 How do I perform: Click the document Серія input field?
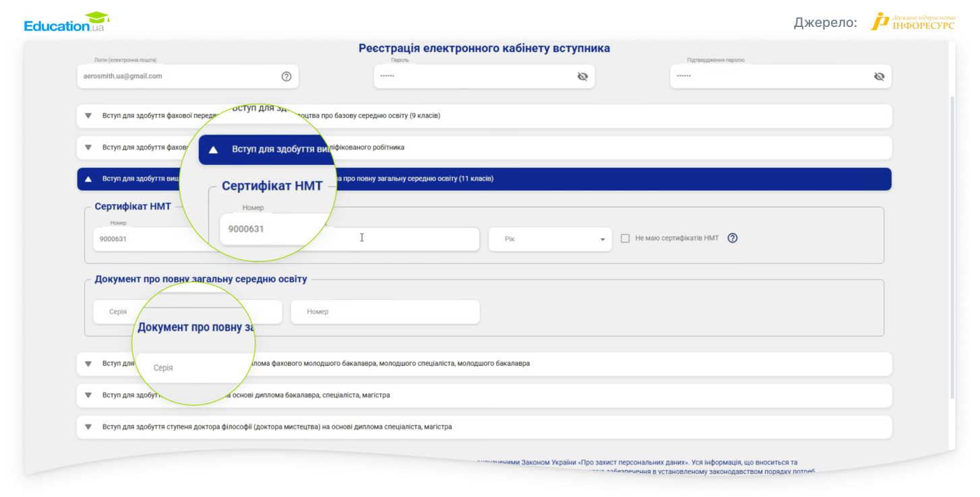[187, 312]
